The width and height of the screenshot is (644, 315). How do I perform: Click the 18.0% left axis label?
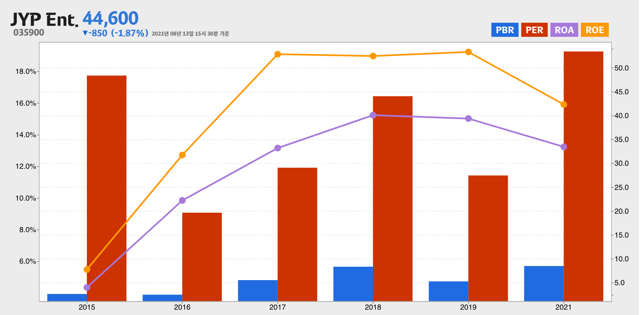[x=26, y=71]
